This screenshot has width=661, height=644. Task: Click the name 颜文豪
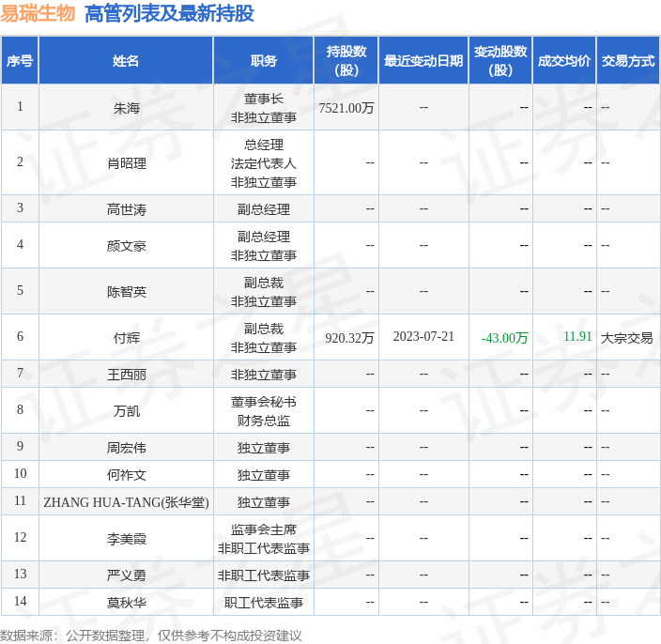coord(126,246)
